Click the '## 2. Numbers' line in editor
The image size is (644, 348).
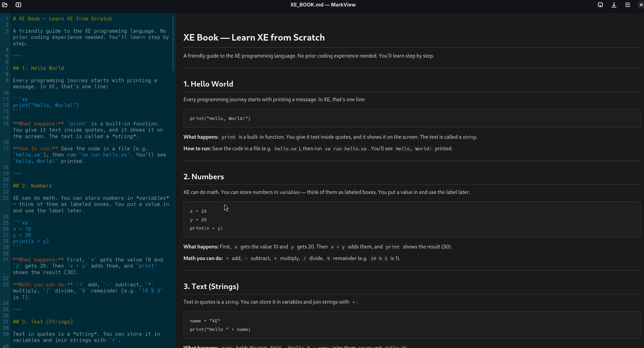[x=32, y=186]
